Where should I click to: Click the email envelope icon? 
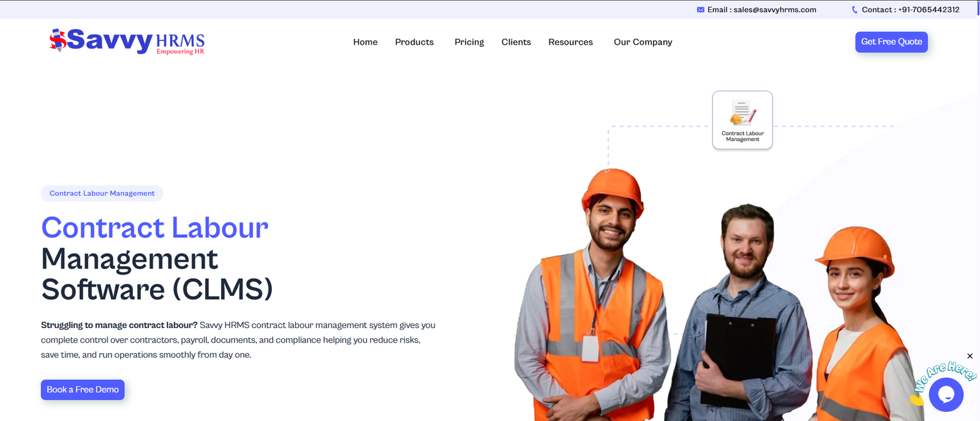pos(700,10)
